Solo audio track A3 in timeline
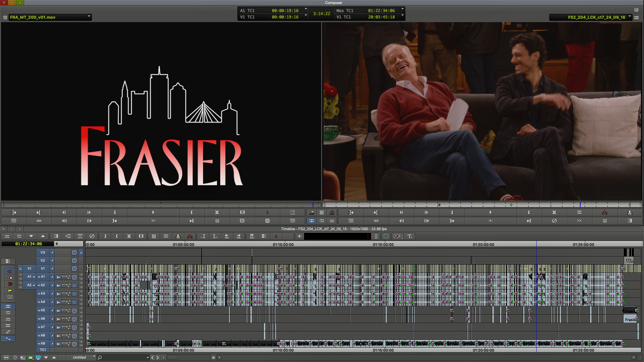 (x=81, y=292)
